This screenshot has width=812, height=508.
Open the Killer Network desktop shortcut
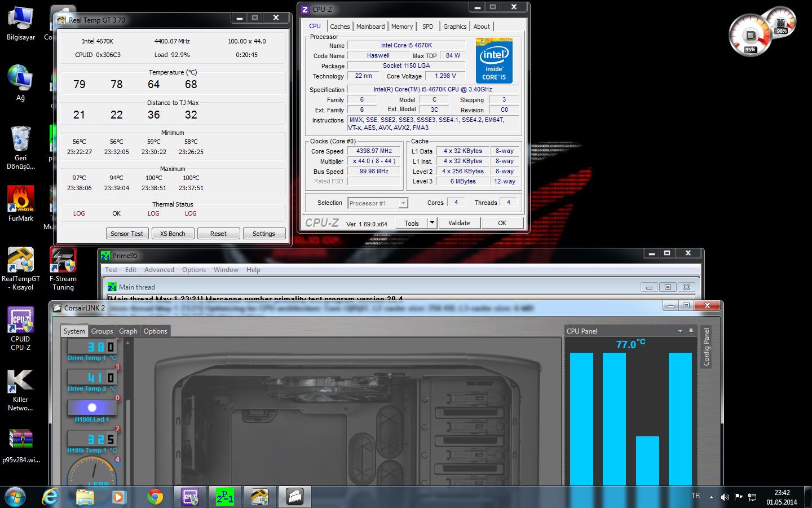(21, 390)
